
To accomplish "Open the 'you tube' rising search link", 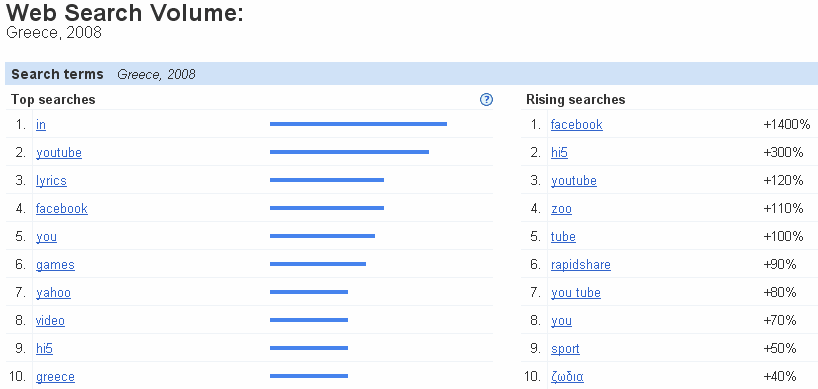I will point(576,293).
